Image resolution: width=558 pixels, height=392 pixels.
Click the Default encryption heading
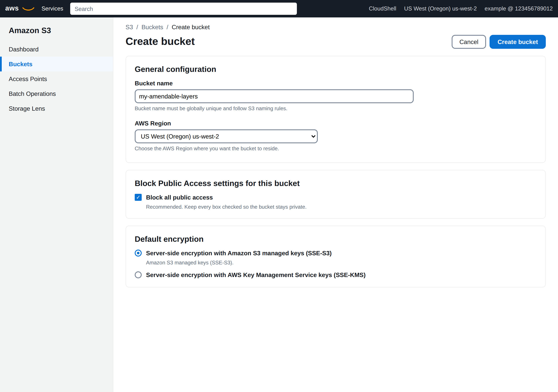point(169,239)
